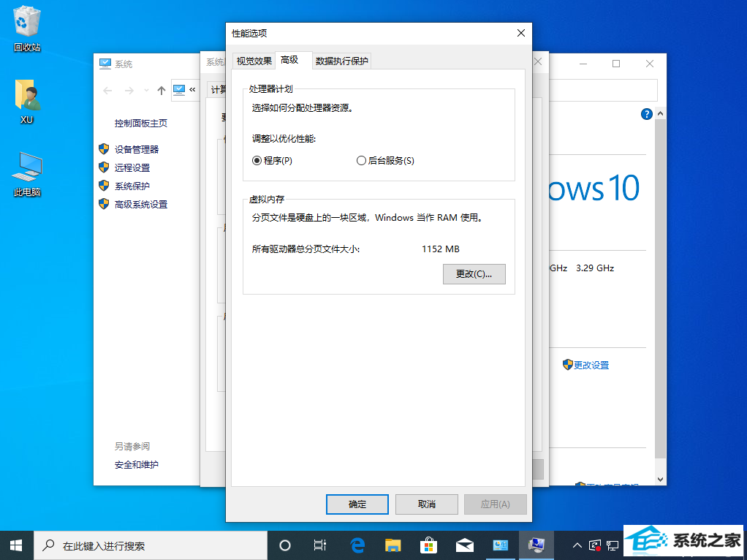Open the Control Panel taskbar icon
Image resolution: width=747 pixels, height=560 pixels.
pyautogui.click(x=500, y=545)
